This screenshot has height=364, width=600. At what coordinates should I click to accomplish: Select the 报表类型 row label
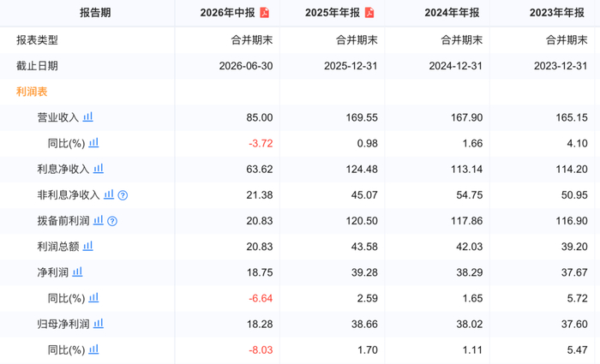pos(37,40)
